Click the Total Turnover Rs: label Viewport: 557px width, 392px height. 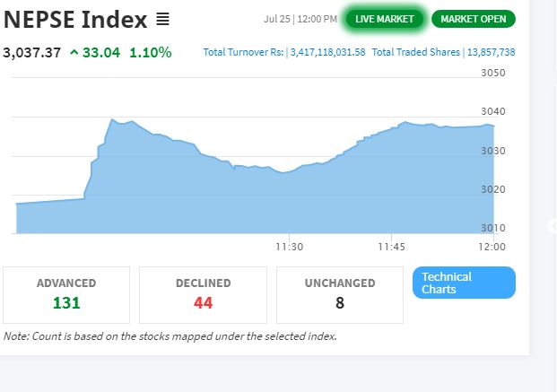click(x=243, y=52)
